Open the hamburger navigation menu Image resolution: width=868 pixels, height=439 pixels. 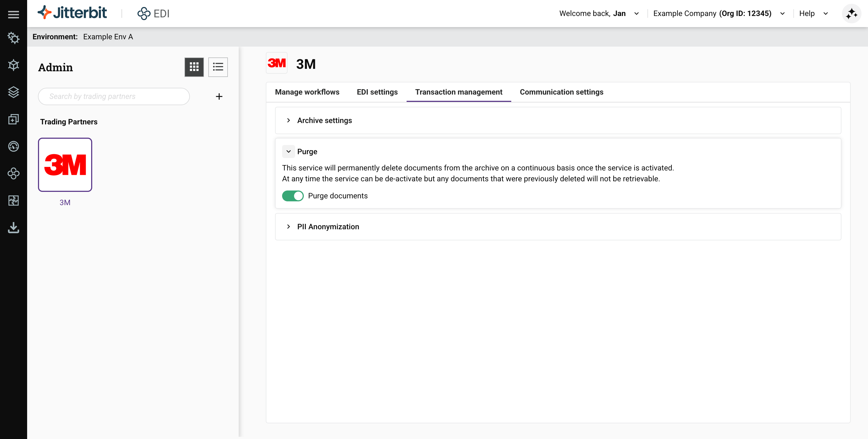coord(14,14)
